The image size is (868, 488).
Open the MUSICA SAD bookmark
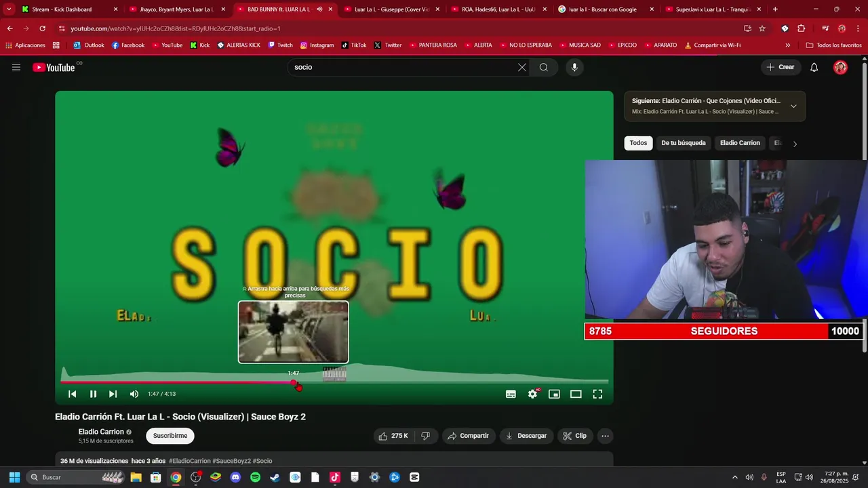tap(580, 45)
